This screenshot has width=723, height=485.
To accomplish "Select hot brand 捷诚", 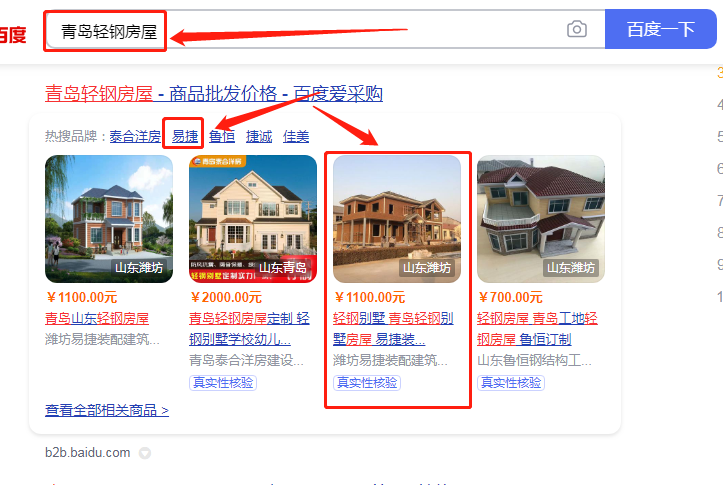I will tap(259, 136).
